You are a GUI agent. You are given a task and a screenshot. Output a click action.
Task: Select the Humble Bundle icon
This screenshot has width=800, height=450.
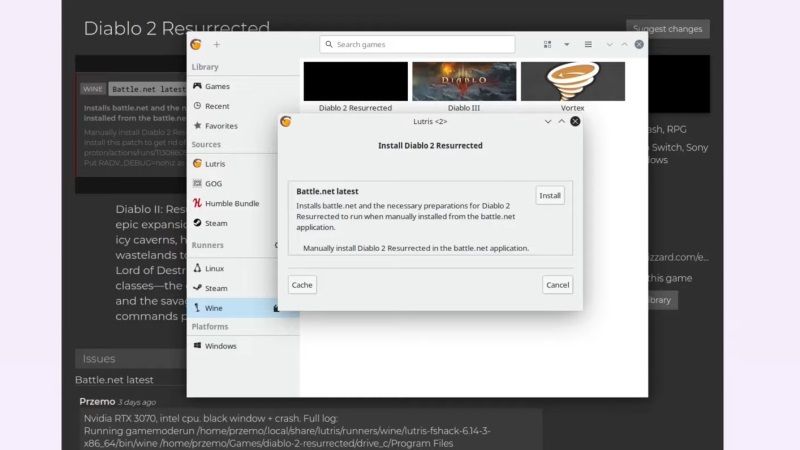(197, 203)
